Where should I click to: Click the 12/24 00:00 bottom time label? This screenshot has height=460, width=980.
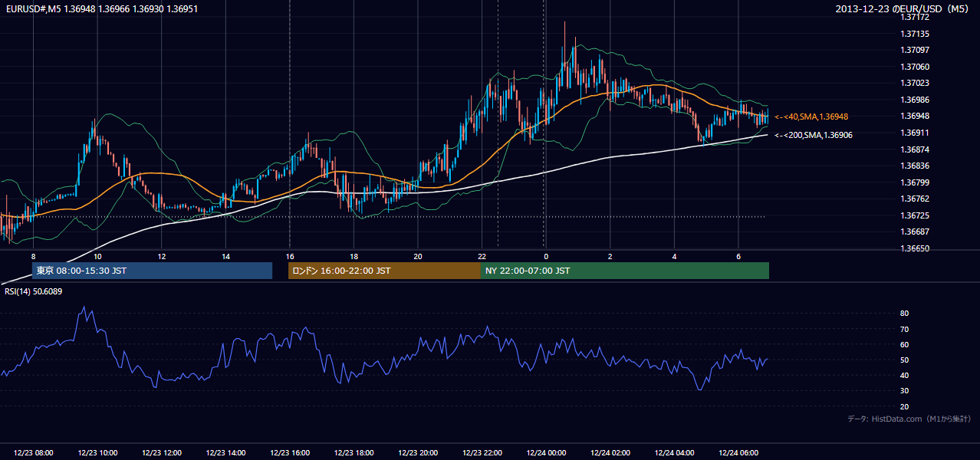pos(546,453)
